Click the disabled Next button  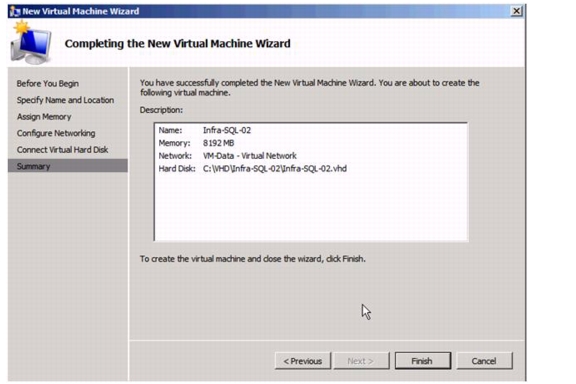[361, 361]
